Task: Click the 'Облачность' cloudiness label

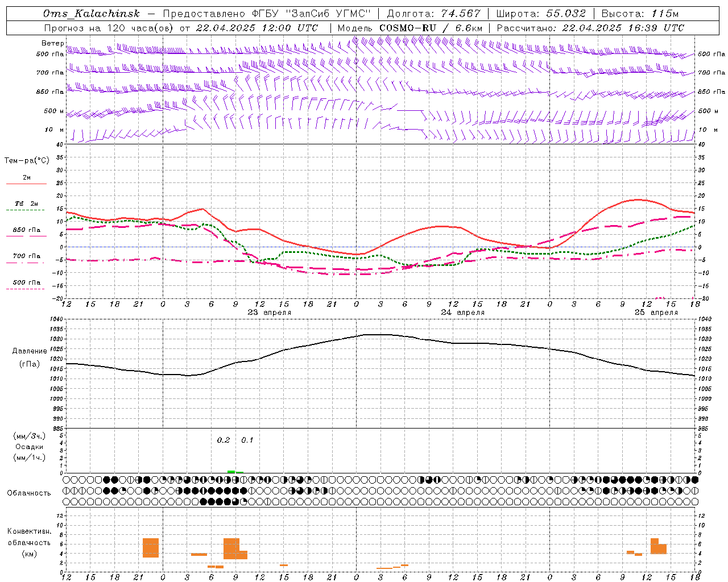Action: coord(29,493)
